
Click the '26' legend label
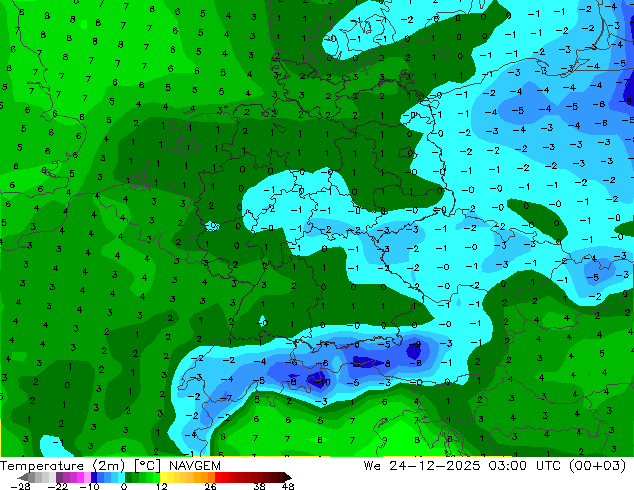tap(210, 486)
